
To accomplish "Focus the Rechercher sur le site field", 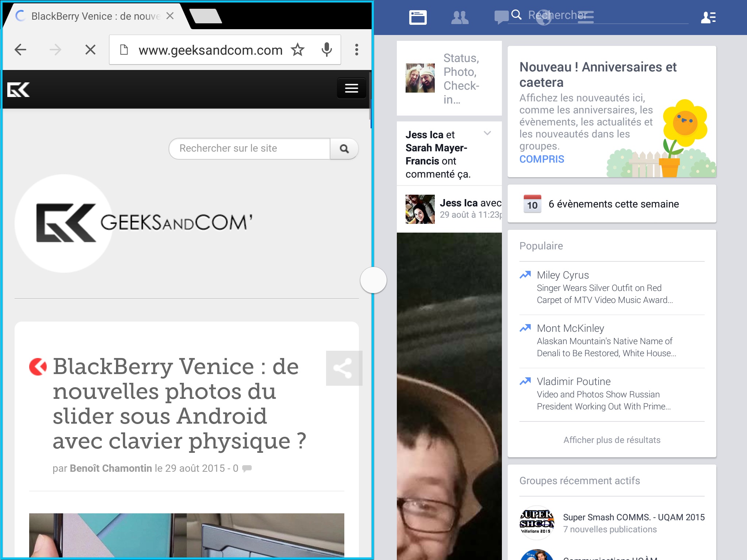I will 249,148.
